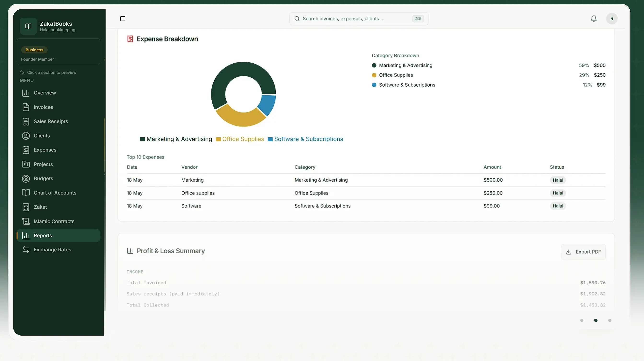The width and height of the screenshot is (644, 361).
Task: Toggle Software & Subscriptions chart legend
Action: point(305,139)
